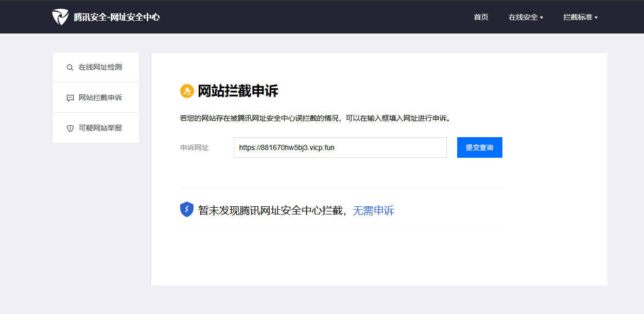Click the warning shield icon beside 可疑网站举报

click(x=70, y=128)
